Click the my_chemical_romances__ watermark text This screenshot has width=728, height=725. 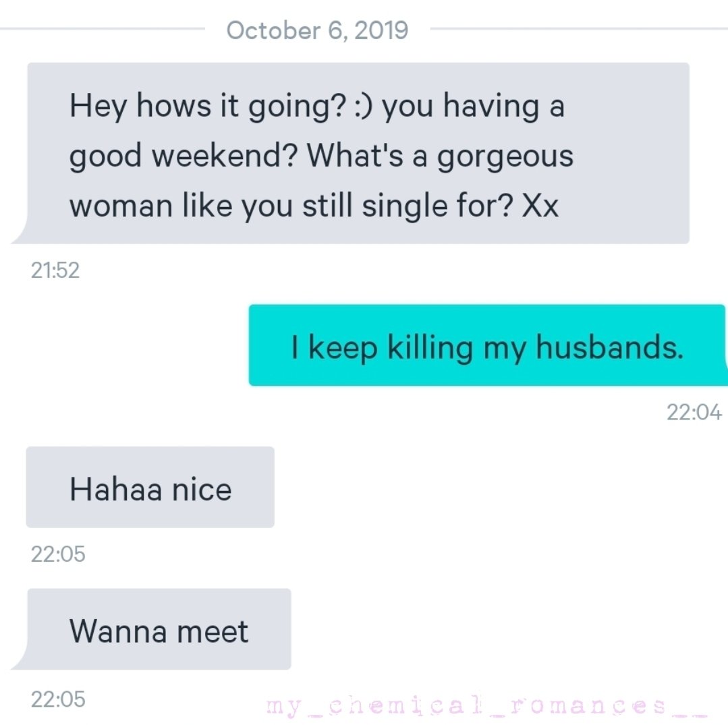[x=486, y=706]
